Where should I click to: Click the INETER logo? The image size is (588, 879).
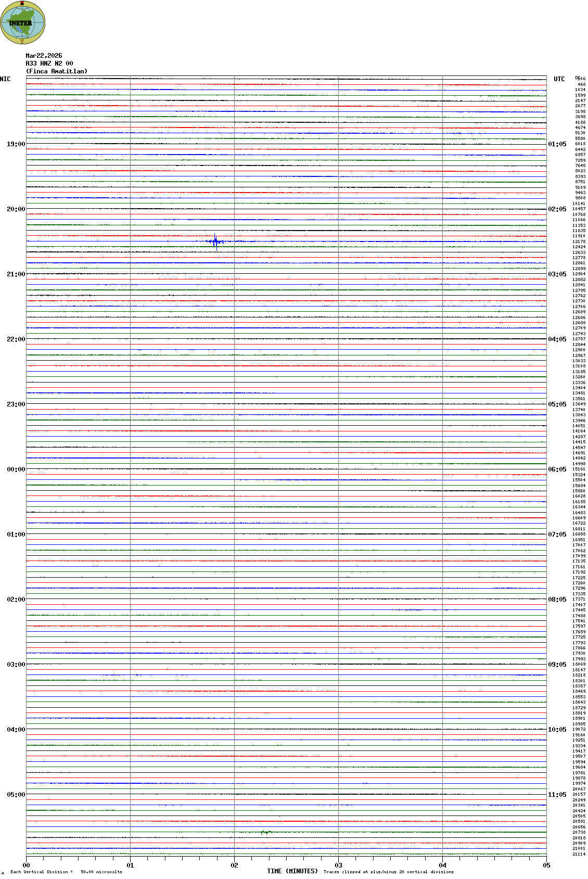coord(22,22)
